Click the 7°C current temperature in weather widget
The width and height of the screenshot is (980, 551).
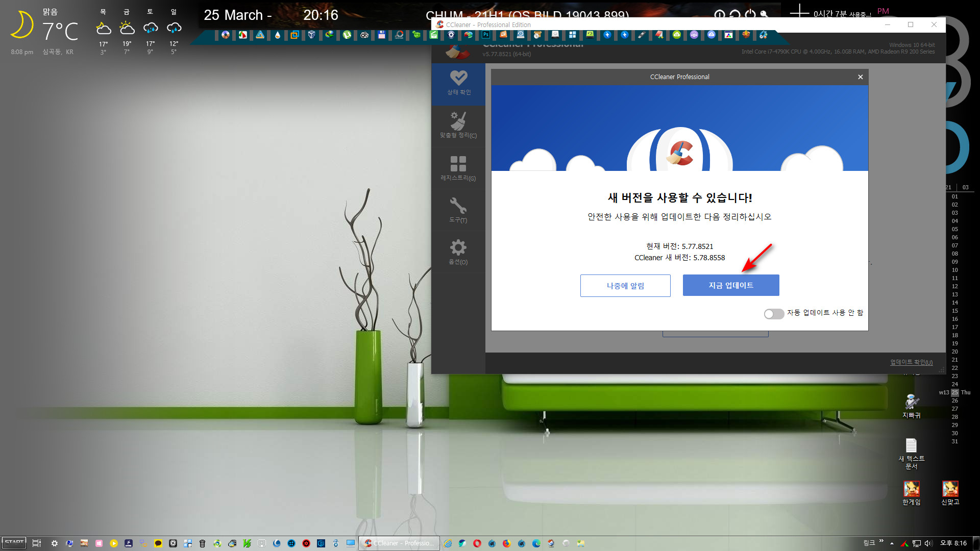click(x=60, y=32)
